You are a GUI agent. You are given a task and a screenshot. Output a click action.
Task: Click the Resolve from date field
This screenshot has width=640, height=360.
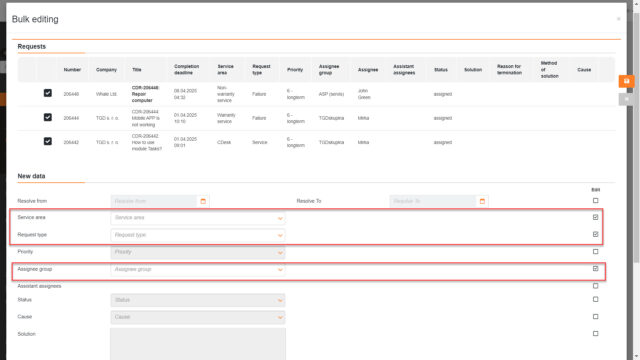coord(154,201)
